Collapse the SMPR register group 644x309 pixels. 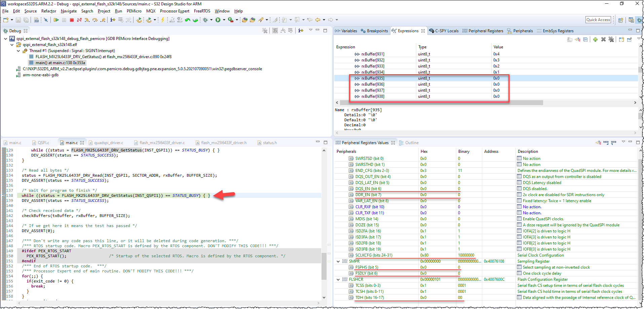pos(338,261)
